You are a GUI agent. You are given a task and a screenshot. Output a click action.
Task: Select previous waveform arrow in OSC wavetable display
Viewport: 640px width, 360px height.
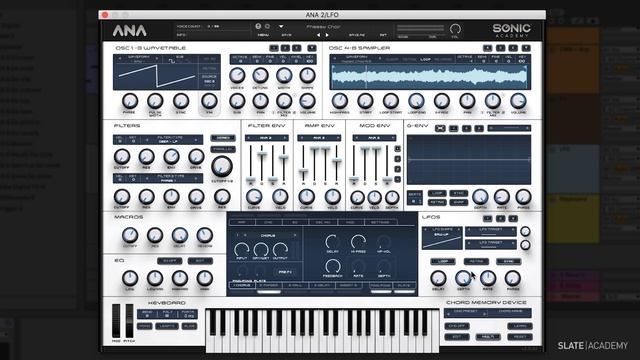(x=120, y=58)
